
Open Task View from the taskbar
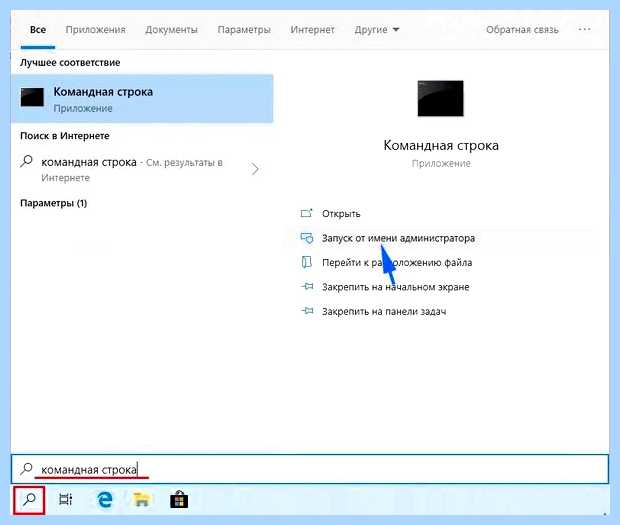(x=66, y=500)
